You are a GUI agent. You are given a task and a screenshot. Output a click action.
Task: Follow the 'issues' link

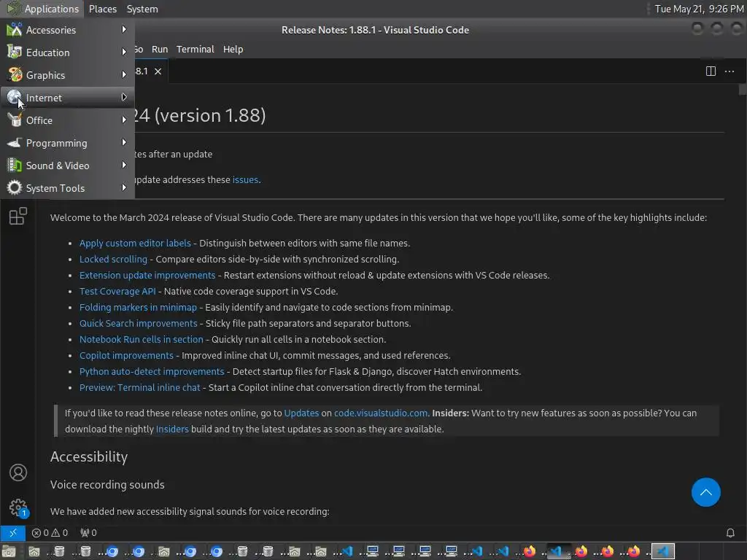[x=245, y=179]
